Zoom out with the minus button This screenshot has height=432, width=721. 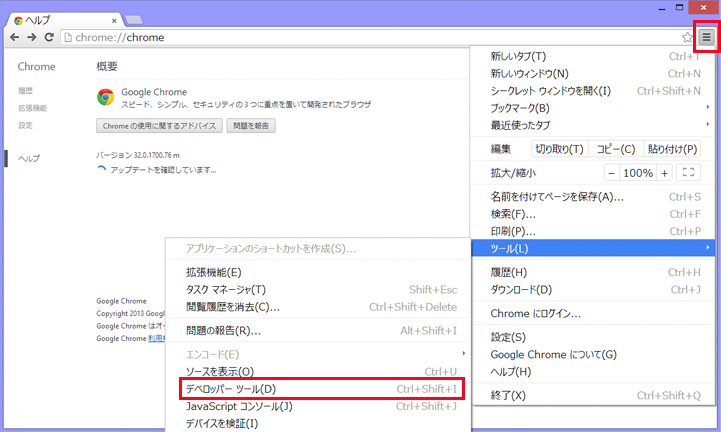[x=611, y=173]
